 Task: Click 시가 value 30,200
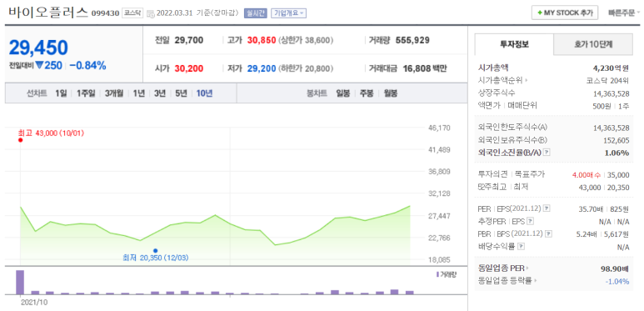(189, 68)
